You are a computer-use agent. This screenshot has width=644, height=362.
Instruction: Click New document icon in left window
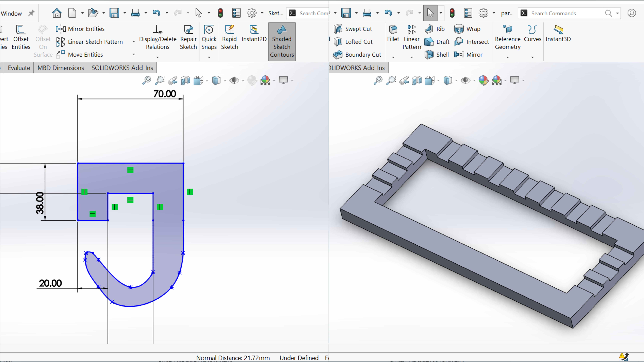72,13
